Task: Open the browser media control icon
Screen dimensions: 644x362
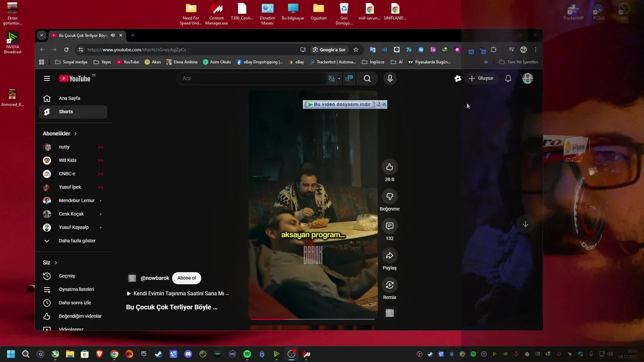Action: point(511,50)
